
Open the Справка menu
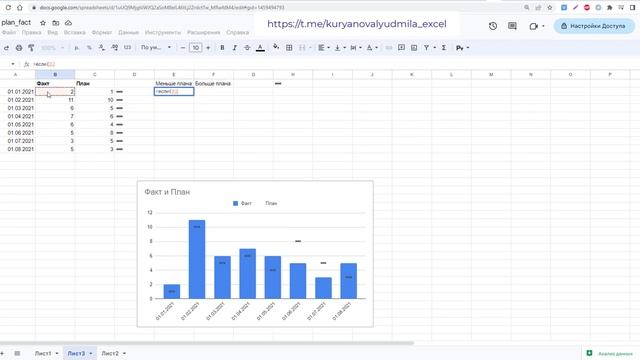click(x=238, y=32)
